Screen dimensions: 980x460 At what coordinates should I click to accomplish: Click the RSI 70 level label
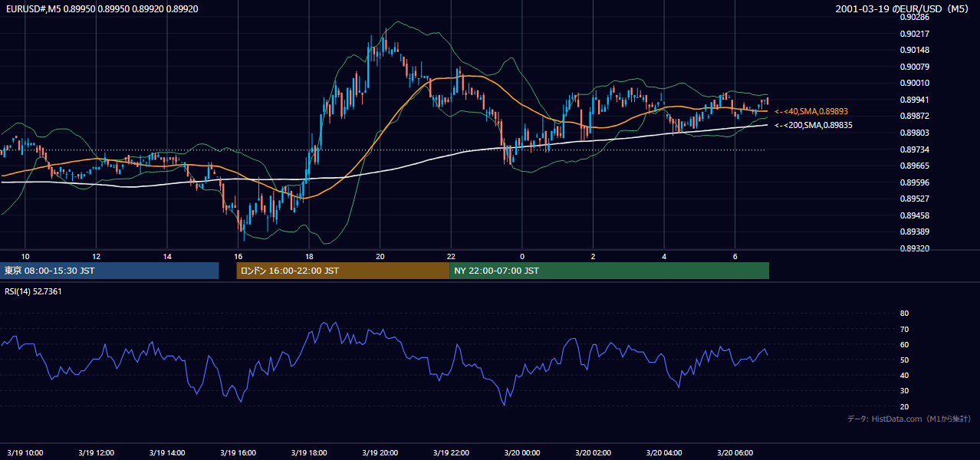pos(904,329)
